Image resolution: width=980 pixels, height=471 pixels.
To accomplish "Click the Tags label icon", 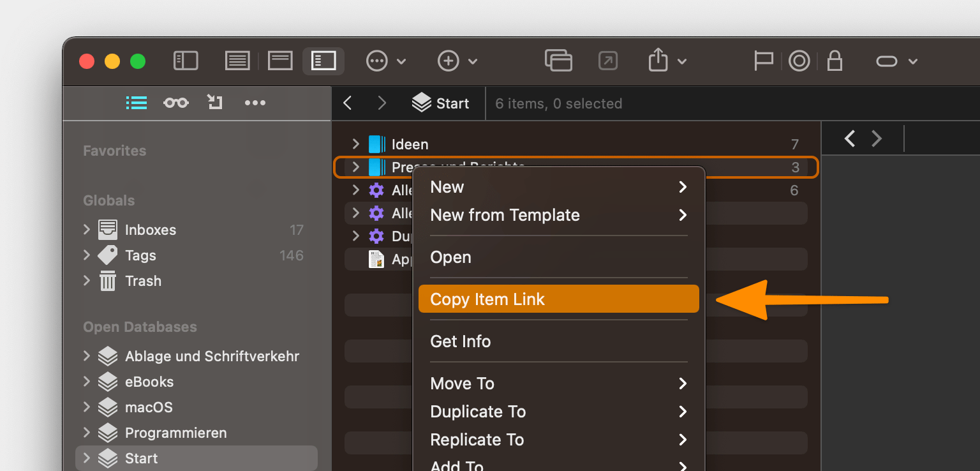I will (x=108, y=255).
